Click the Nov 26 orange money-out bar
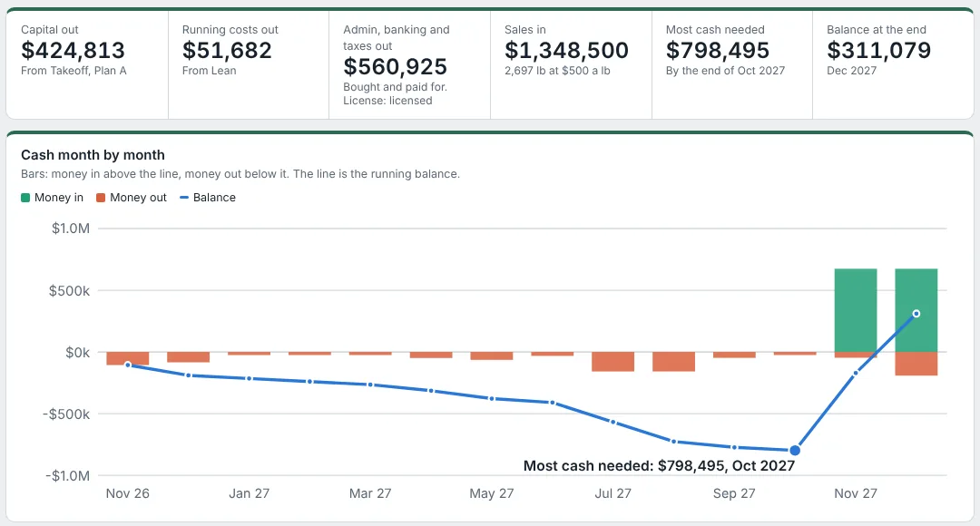980x526 pixels. coord(128,358)
